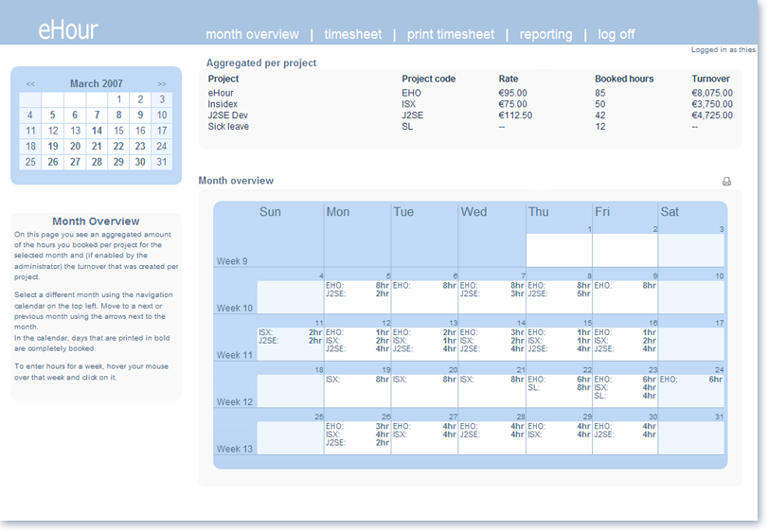Open Week 13 row in month overview
Screen dimensions: 768x532
(x=469, y=434)
